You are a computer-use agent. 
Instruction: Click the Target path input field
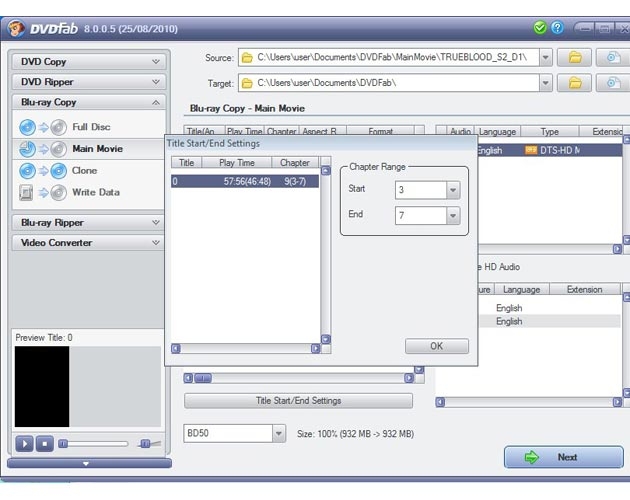[x=389, y=83]
